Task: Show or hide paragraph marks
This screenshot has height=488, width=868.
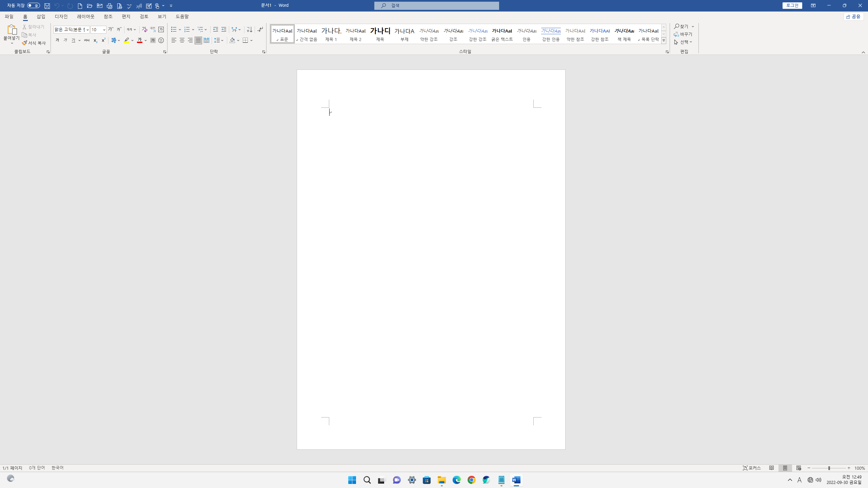Action: (x=260, y=29)
